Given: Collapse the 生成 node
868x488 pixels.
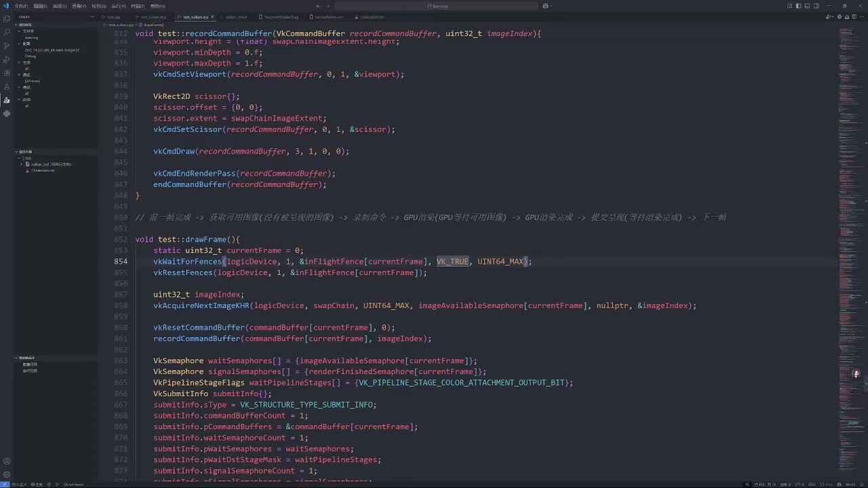Looking at the screenshot, I should (x=20, y=62).
